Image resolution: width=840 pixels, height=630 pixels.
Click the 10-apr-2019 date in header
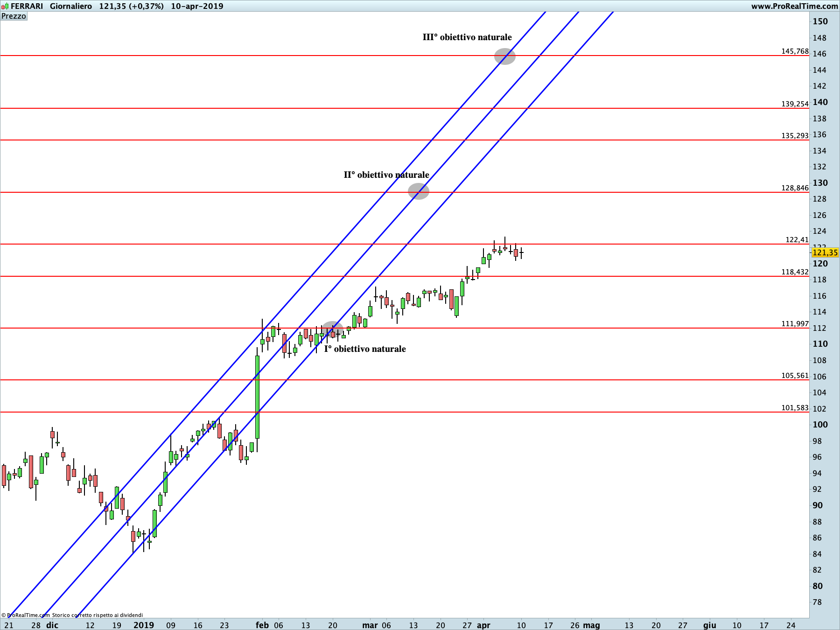[197, 6]
